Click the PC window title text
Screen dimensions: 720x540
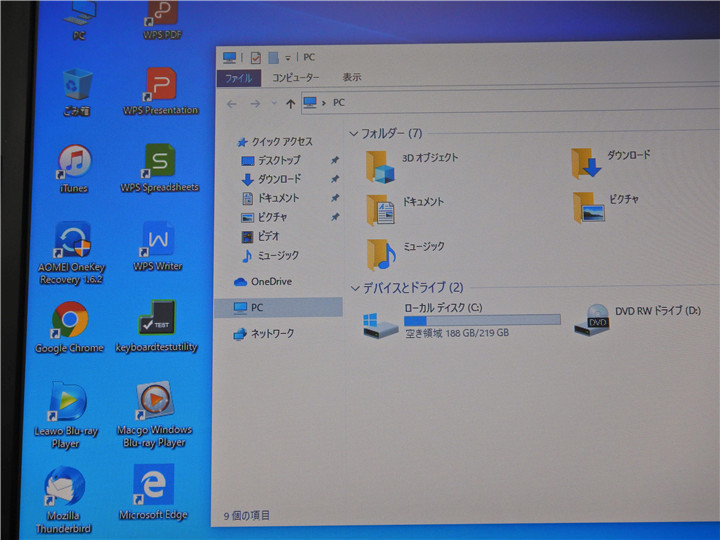coord(309,57)
